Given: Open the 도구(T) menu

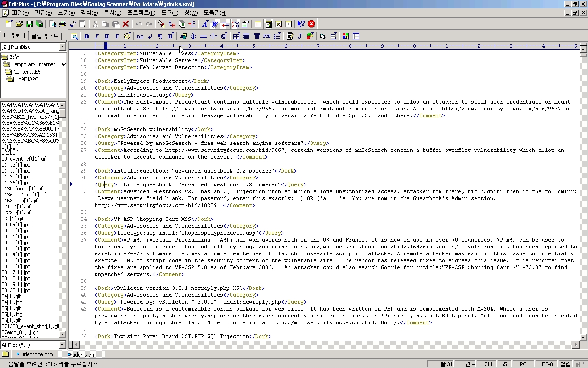Looking at the screenshot, I should tap(170, 13).
